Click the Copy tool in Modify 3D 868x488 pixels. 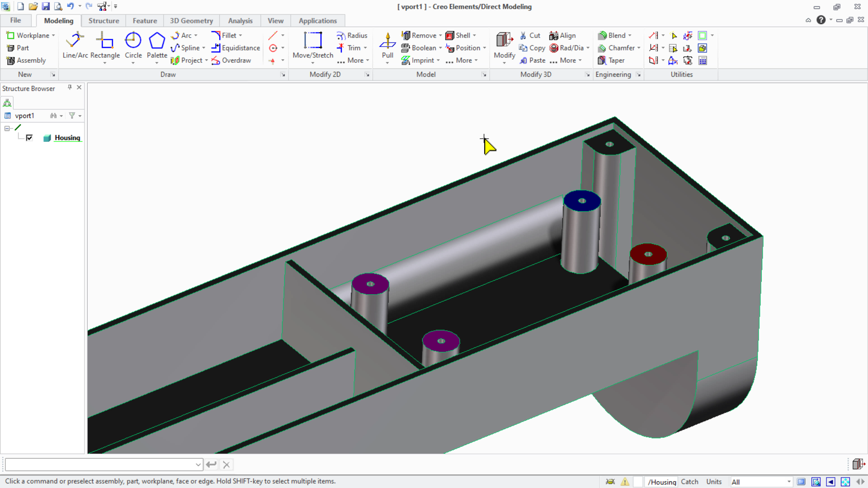[x=532, y=48]
